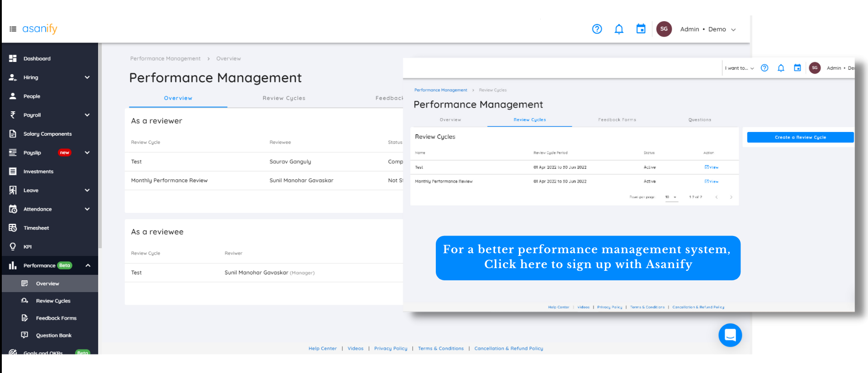This screenshot has height=373, width=868.
Task: Select Overview under Performance in sidebar
Action: pos(50,283)
